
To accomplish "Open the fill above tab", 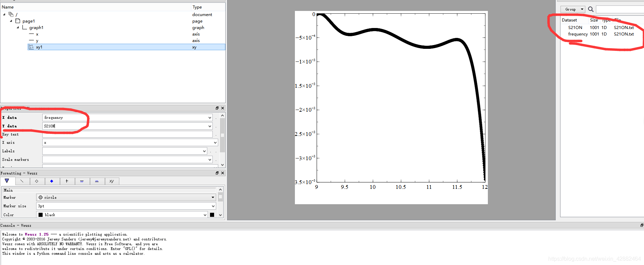I will (97, 181).
